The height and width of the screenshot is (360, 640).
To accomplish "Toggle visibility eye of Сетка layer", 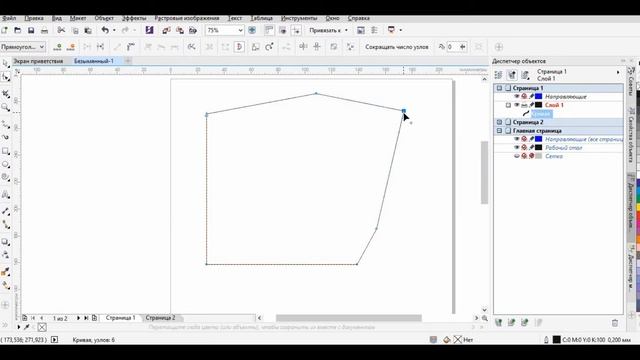I will (x=517, y=156).
